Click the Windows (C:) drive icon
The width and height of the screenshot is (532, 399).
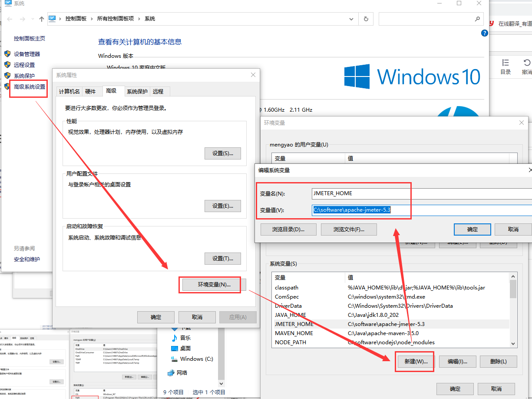click(175, 359)
